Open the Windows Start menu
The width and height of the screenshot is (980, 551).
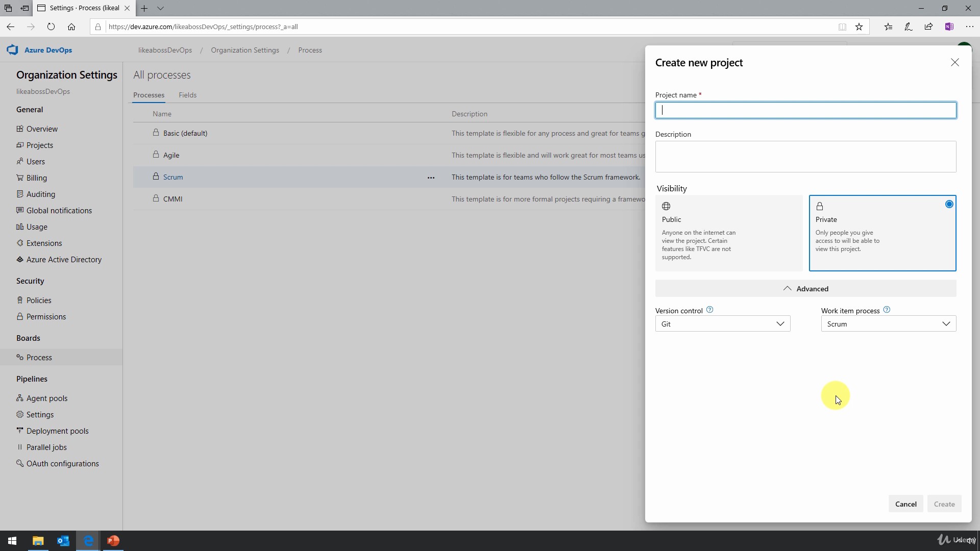[12, 541]
